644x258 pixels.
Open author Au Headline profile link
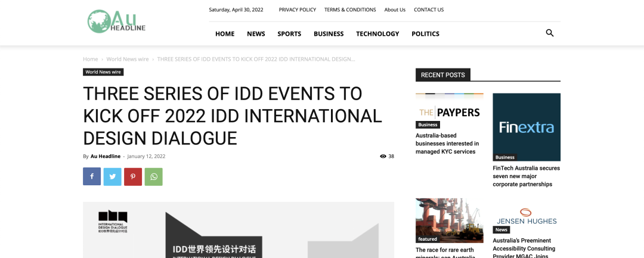pos(106,156)
